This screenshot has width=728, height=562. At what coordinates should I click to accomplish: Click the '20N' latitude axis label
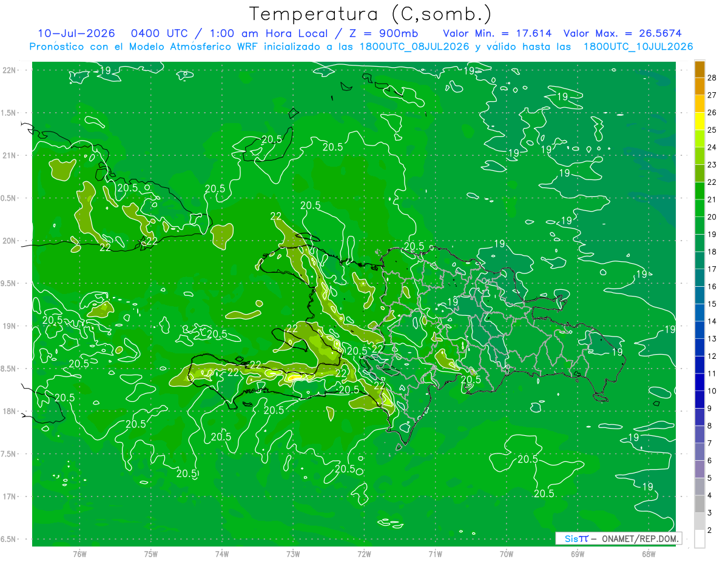coord(10,241)
